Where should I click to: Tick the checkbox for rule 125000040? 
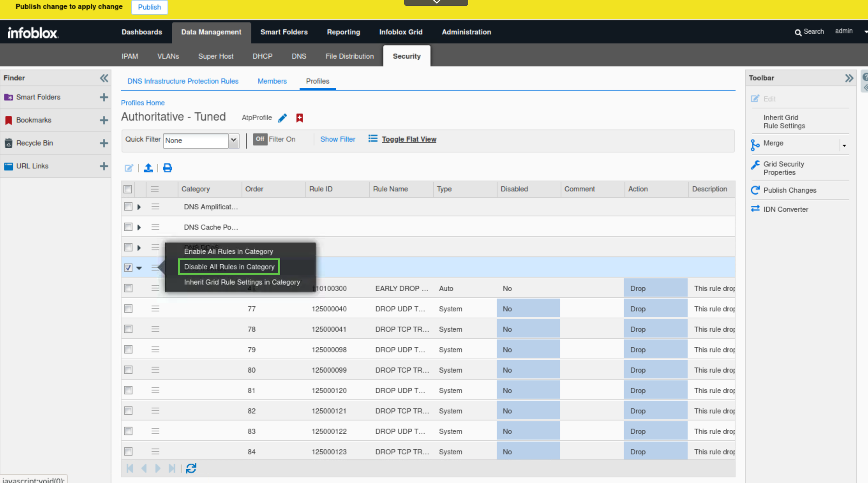[x=128, y=308]
